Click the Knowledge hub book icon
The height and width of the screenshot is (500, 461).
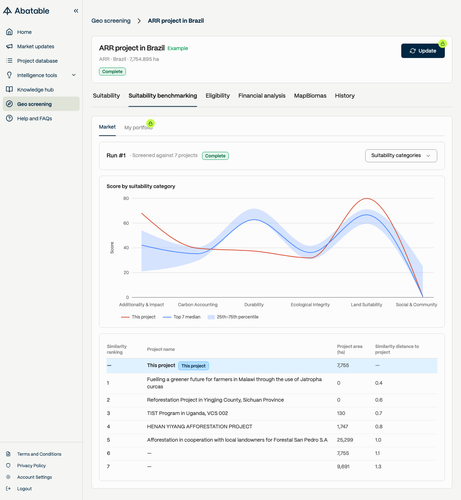coord(9,89)
